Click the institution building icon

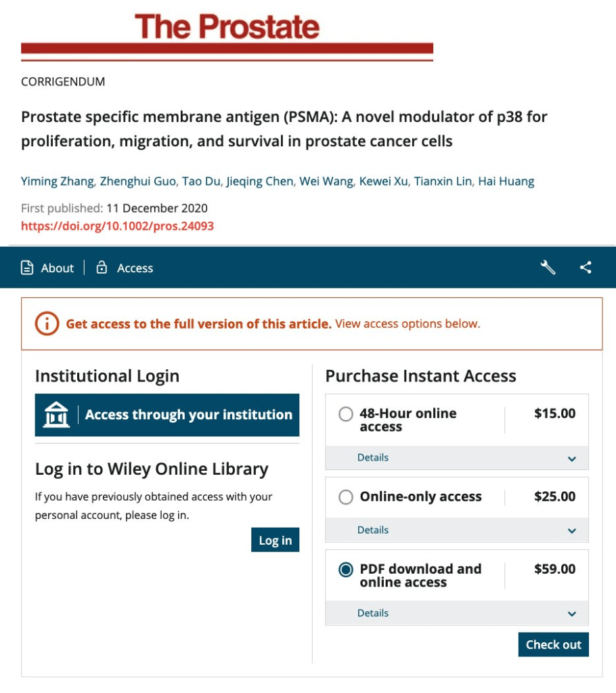(56, 415)
